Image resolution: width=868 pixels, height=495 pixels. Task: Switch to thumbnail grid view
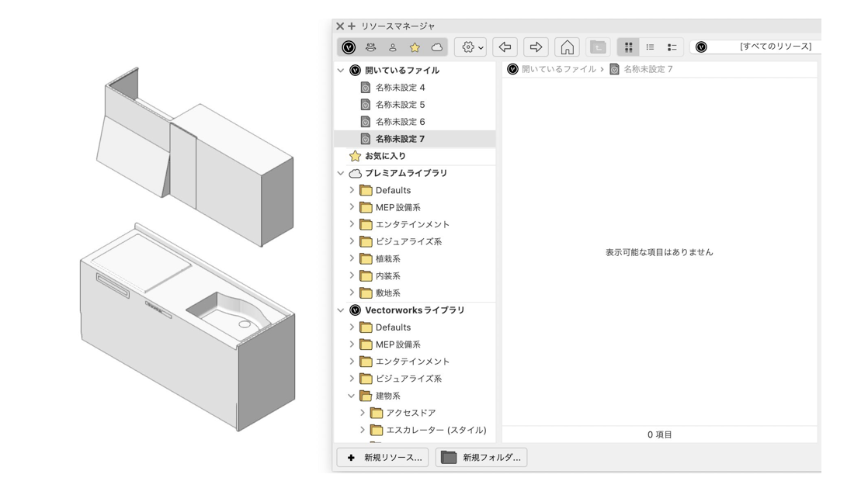(x=628, y=47)
